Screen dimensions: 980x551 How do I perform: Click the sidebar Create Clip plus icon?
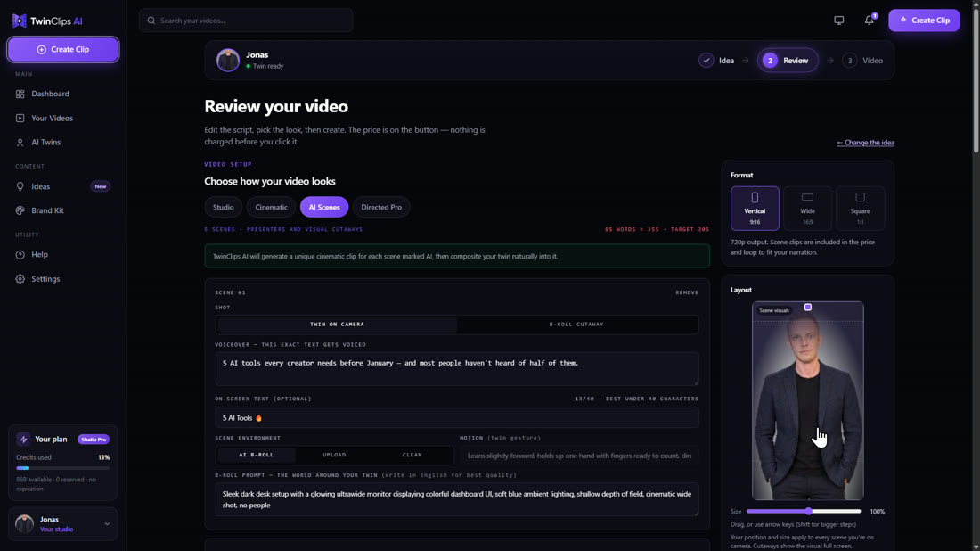coord(41,49)
